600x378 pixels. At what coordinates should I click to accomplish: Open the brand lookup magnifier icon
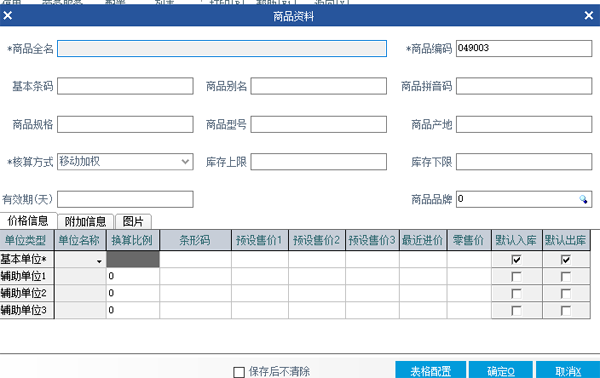point(583,199)
